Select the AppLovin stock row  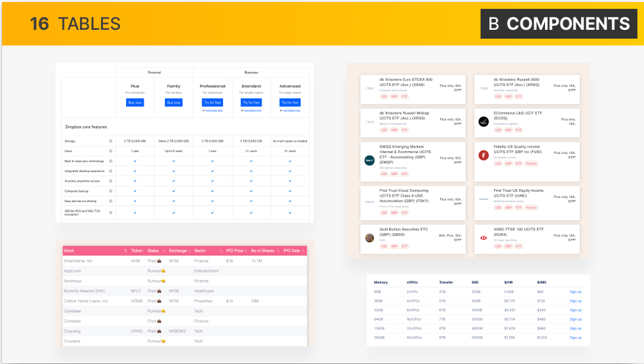tap(185, 270)
